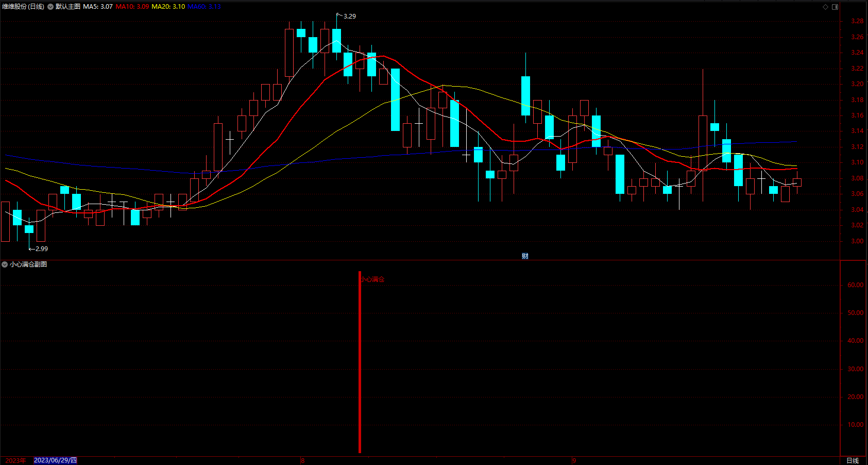The width and height of the screenshot is (868, 465).
Task: Click the 小心满仓 signal label text
Action: click(372, 279)
